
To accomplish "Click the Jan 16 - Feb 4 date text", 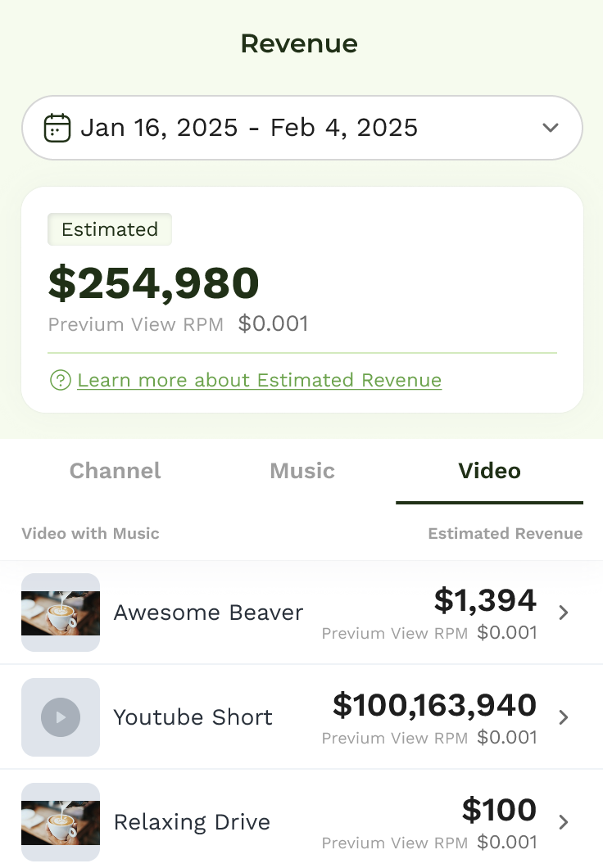I will [249, 128].
